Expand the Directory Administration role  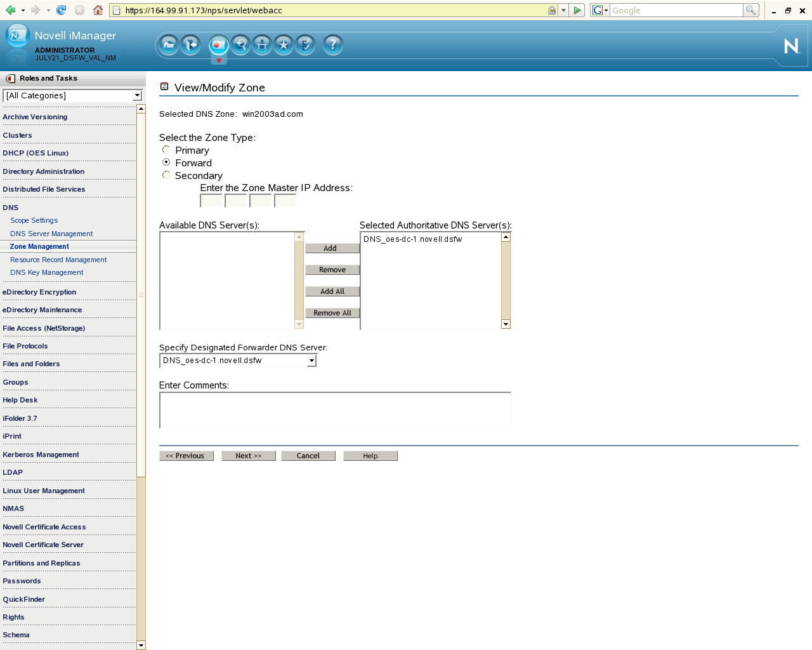43,171
